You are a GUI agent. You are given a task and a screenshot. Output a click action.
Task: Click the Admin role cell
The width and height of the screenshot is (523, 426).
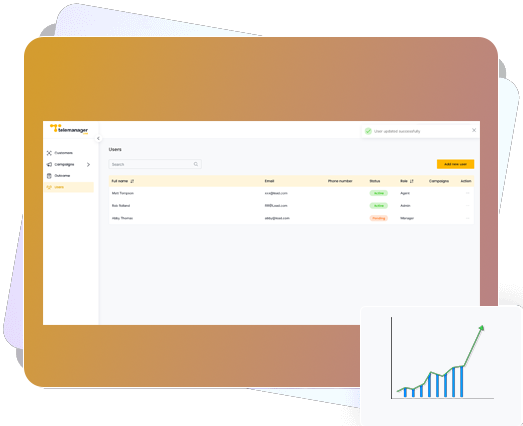pos(405,205)
